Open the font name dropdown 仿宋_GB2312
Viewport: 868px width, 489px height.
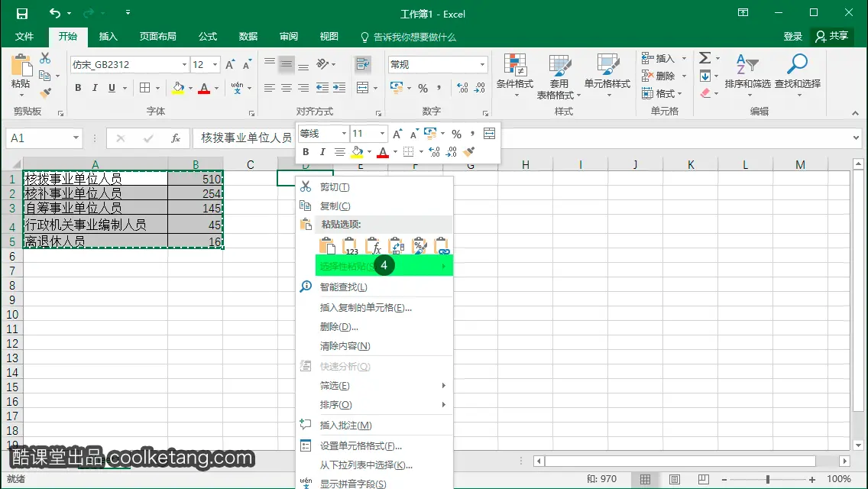(184, 65)
